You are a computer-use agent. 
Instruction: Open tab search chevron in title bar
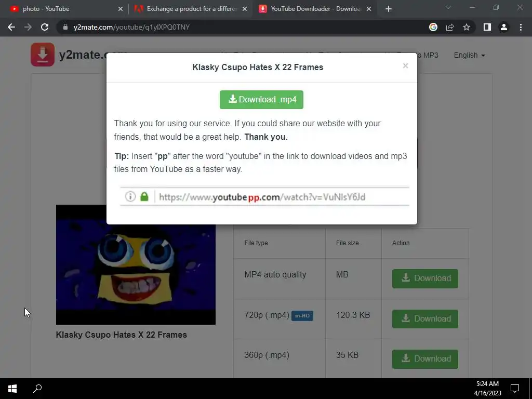pyautogui.click(x=448, y=7)
